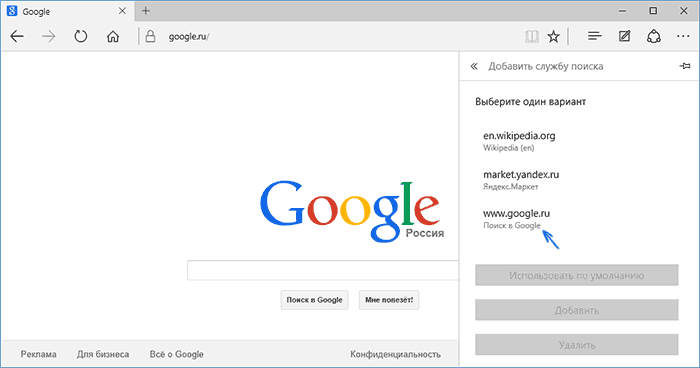
Task: Close the Google tab
Action: coord(122,11)
